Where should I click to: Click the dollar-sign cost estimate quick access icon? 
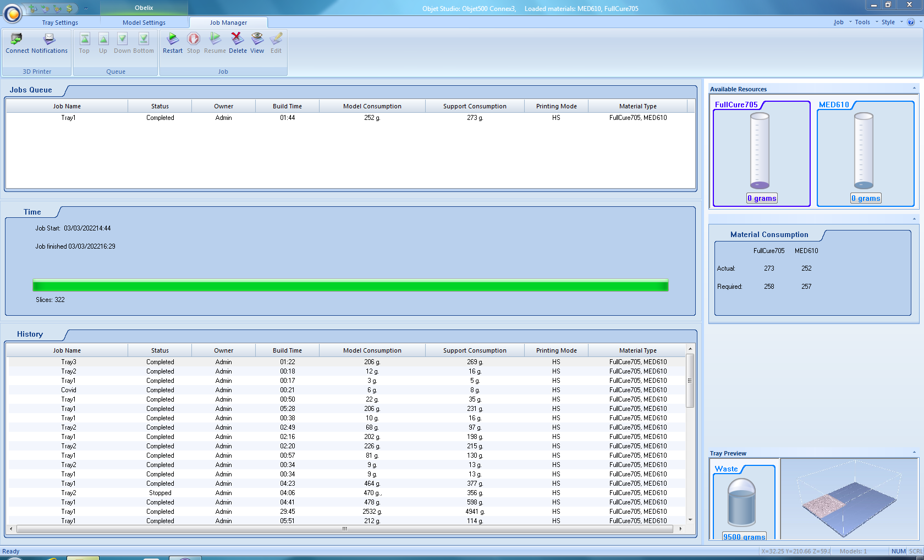coord(69,8)
